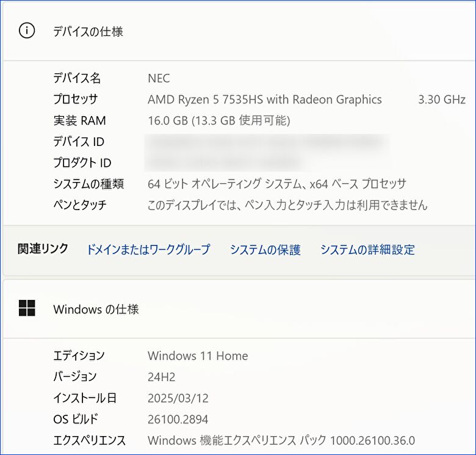Click the 関連リンク label

(x=43, y=249)
